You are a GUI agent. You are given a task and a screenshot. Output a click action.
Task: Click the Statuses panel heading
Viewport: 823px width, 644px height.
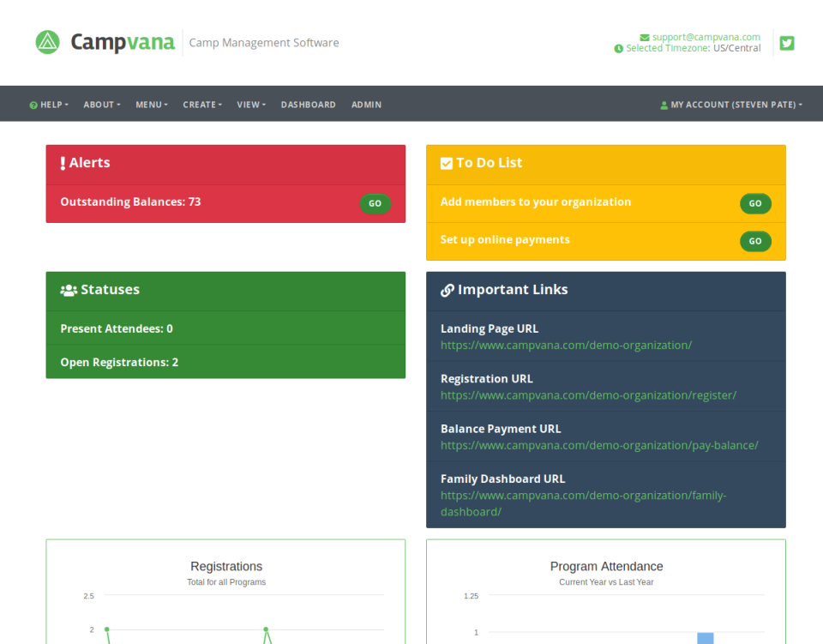tap(111, 290)
